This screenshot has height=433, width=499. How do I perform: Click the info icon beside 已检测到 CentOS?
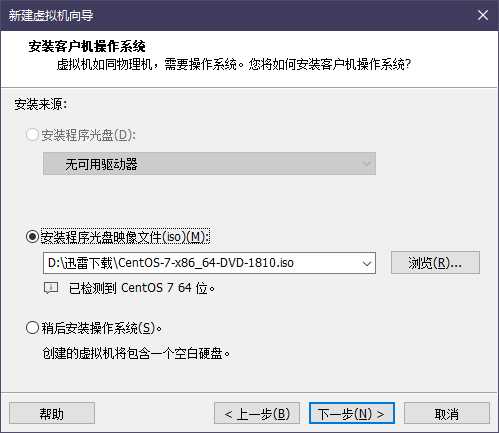tap(51, 288)
